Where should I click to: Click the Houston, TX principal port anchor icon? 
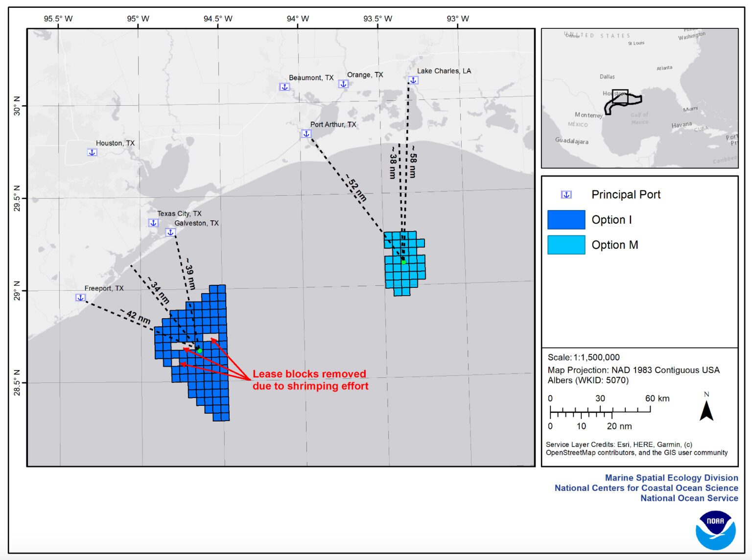92,152
